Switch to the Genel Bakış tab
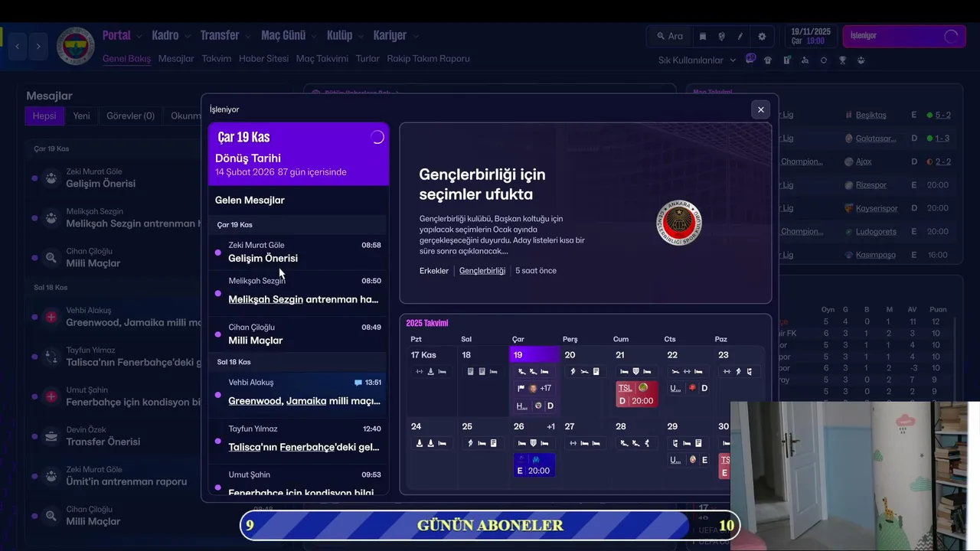Viewport: 980px width, 551px height. point(126,59)
